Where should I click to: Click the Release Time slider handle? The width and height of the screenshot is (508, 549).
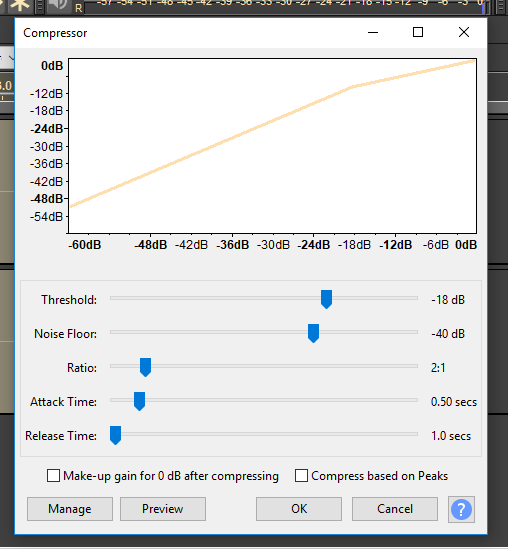(116, 435)
